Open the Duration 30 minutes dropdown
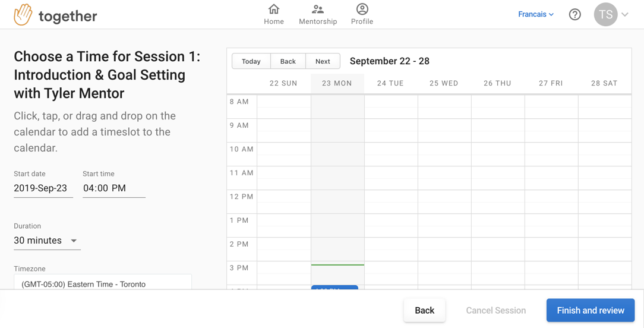This screenshot has width=644, height=328. click(x=46, y=241)
